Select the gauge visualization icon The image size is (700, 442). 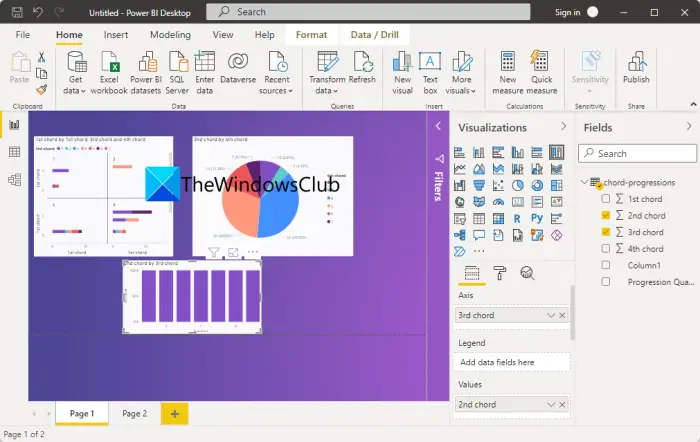498,202
